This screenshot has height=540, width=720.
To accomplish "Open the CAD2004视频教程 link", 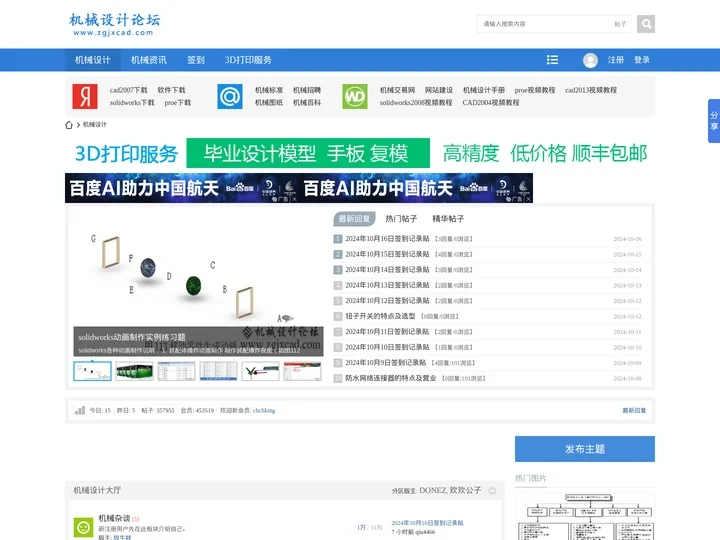I will 491,102.
